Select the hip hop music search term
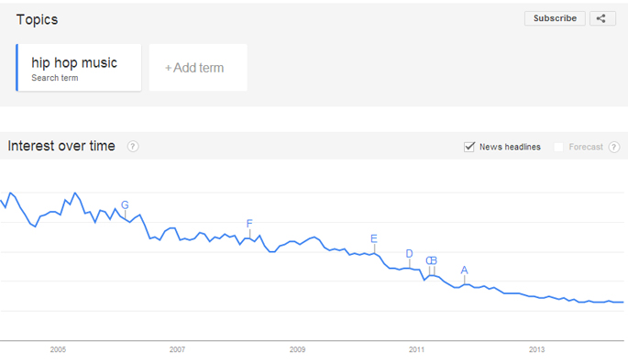The width and height of the screenshot is (628, 364). tap(79, 68)
